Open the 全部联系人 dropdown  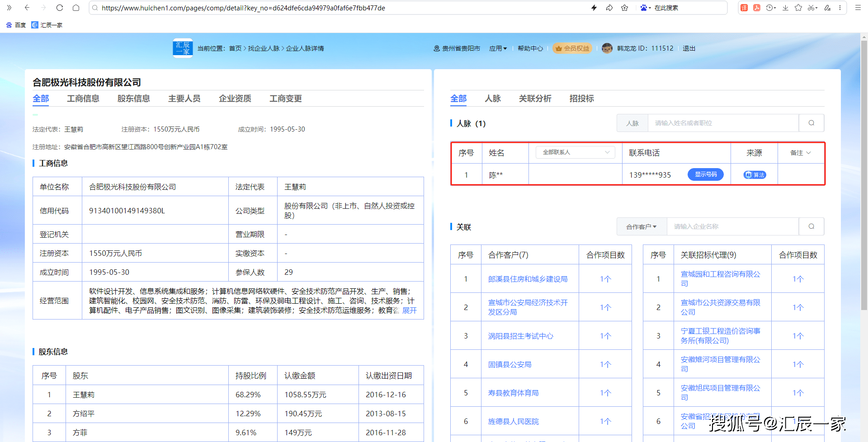(x=576, y=152)
